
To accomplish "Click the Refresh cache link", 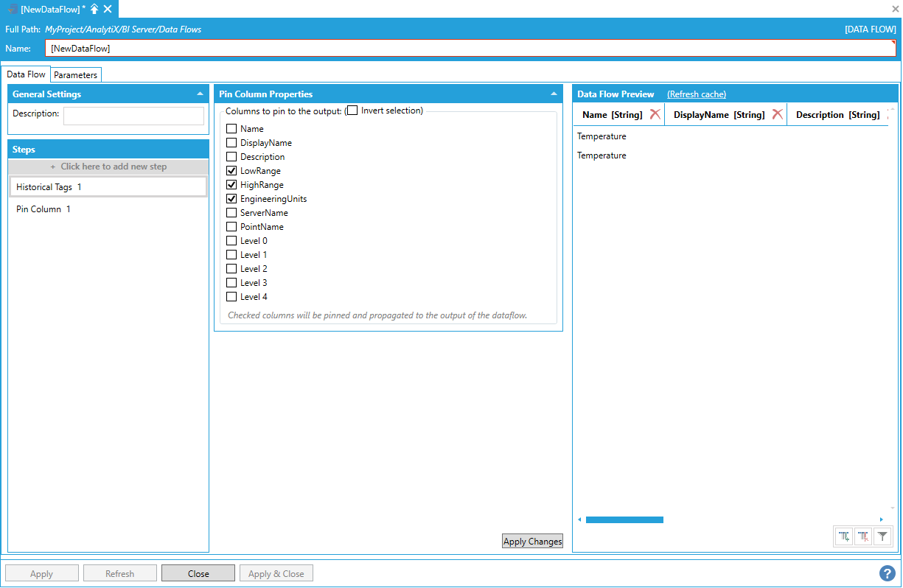I will (x=696, y=94).
